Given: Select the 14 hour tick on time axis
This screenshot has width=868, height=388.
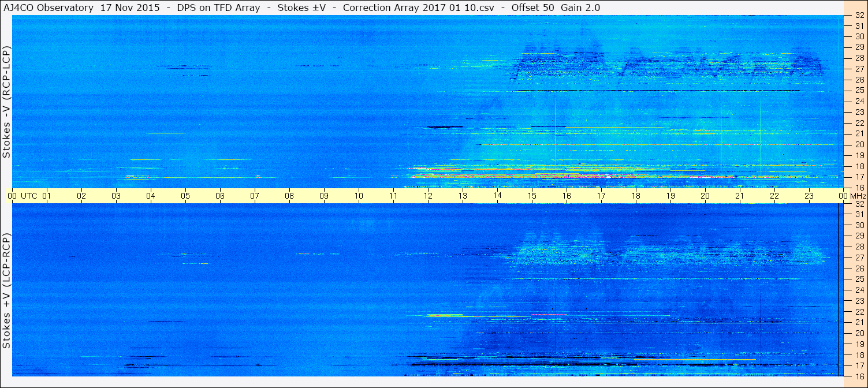Looking at the screenshot, I should click(x=497, y=196).
